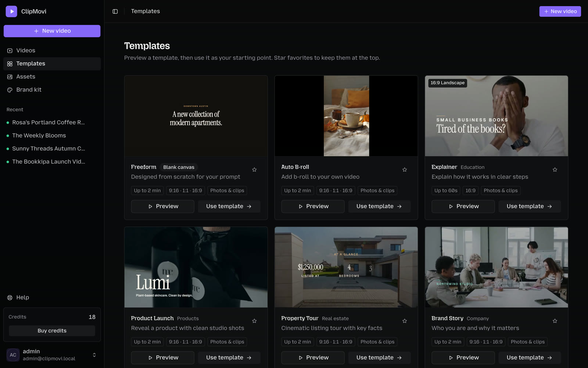
Task: Click New video button in top bar
Action: (x=560, y=11)
